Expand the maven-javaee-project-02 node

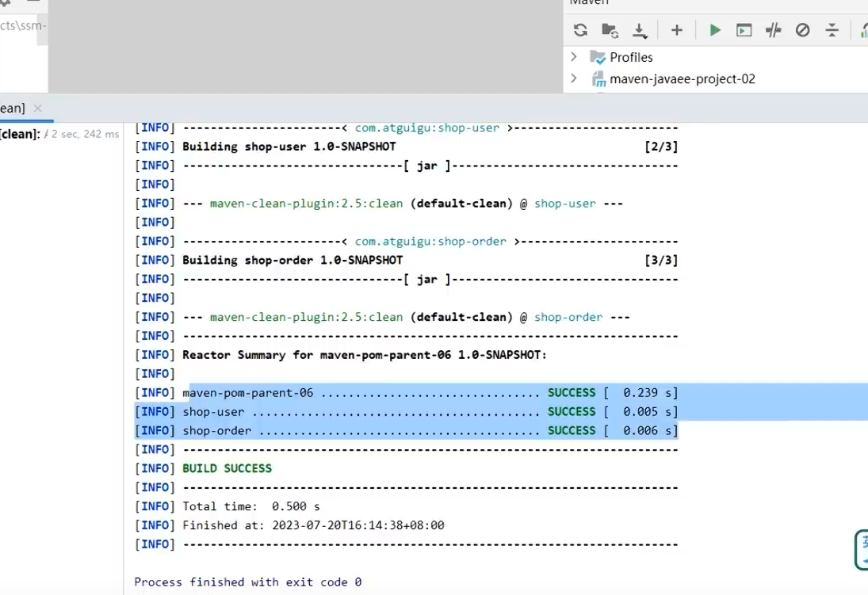tap(574, 78)
